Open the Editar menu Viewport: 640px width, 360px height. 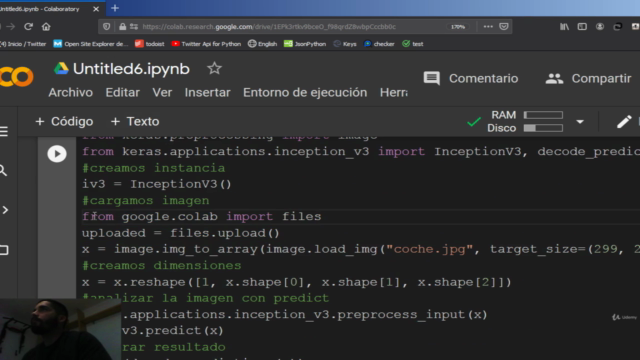click(122, 93)
